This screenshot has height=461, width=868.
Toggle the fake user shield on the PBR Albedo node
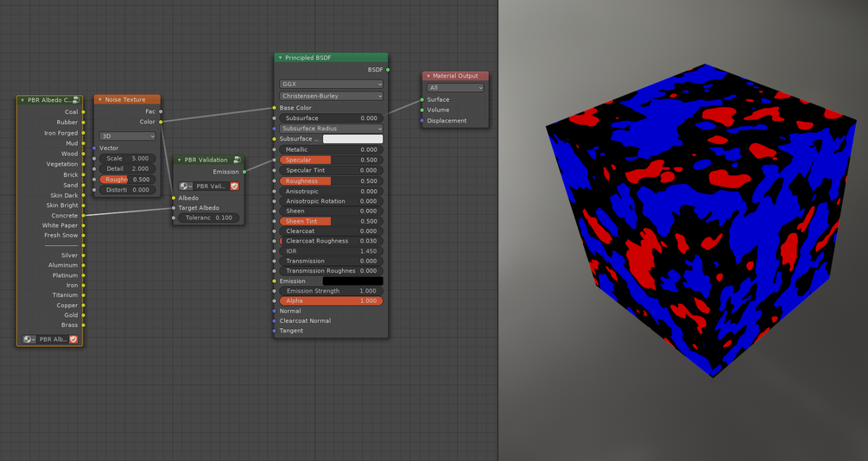[x=73, y=339]
